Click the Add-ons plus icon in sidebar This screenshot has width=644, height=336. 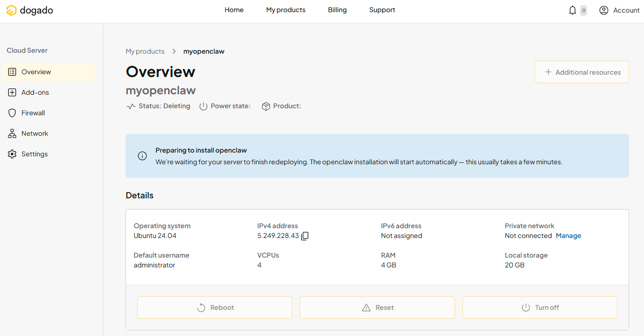(x=12, y=92)
